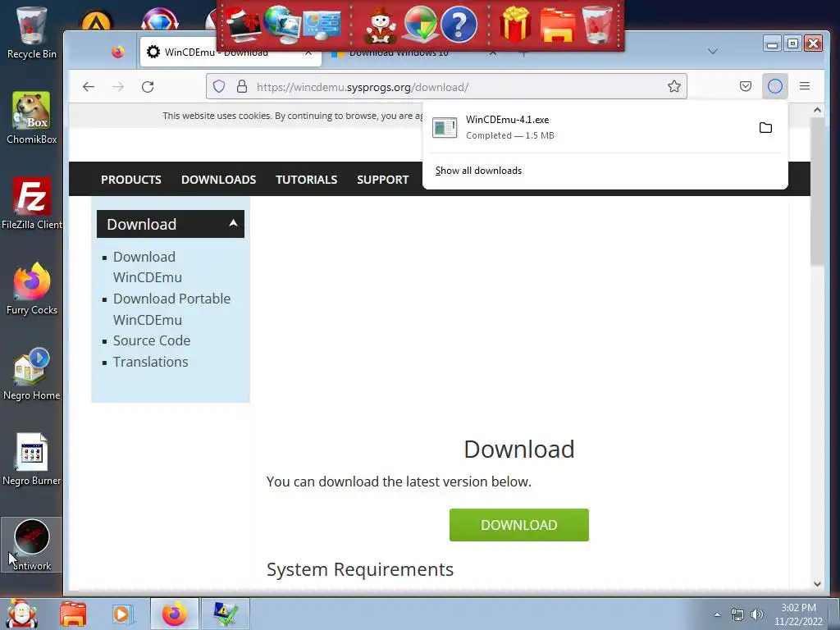Click the Santa Start button
Viewport: 840px width, 630px height.
21,614
